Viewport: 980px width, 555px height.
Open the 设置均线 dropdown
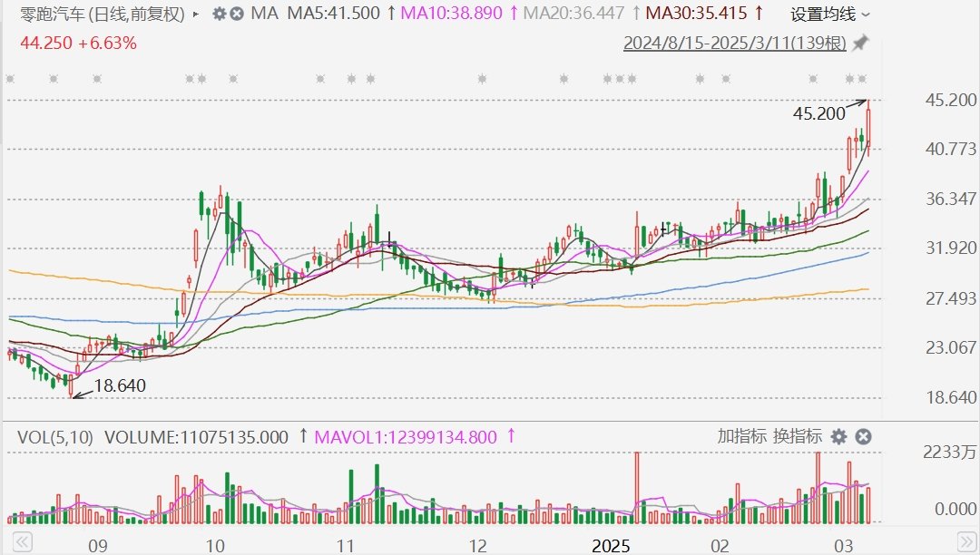(829, 15)
